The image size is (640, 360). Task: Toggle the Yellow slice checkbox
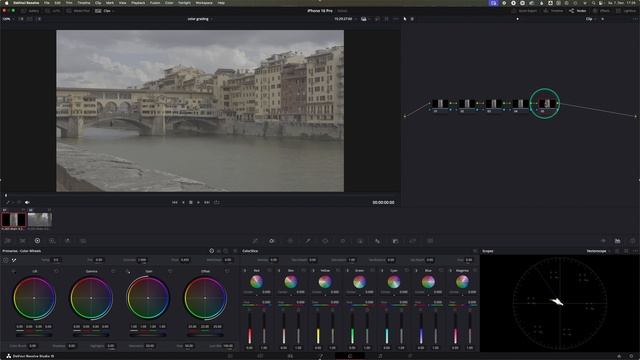click(313, 271)
